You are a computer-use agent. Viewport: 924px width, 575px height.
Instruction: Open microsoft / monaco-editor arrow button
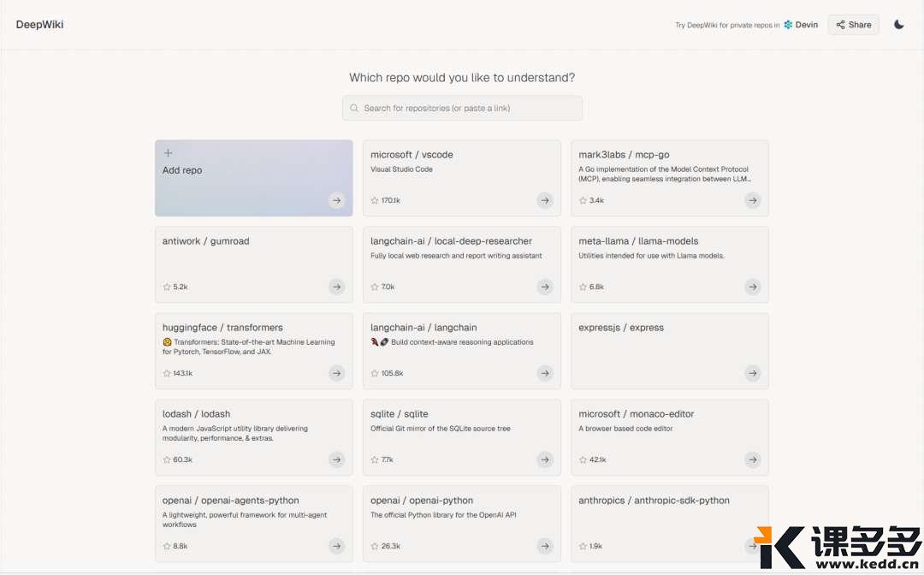coord(752,459)
